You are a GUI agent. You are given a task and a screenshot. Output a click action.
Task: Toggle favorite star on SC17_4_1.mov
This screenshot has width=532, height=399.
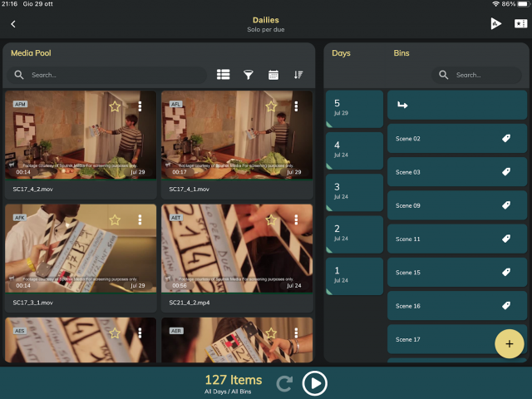(271, 106)
